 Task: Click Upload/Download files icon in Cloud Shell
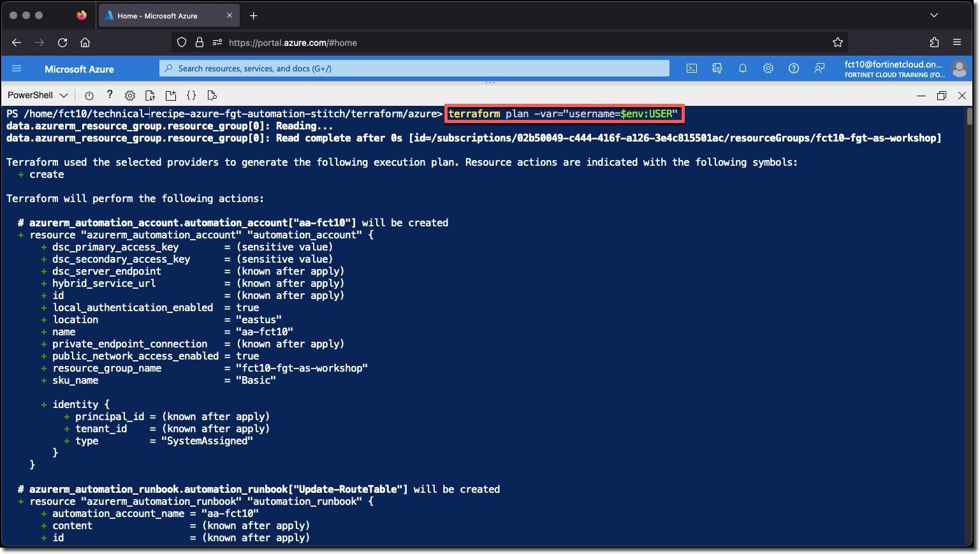click(150, 96)
